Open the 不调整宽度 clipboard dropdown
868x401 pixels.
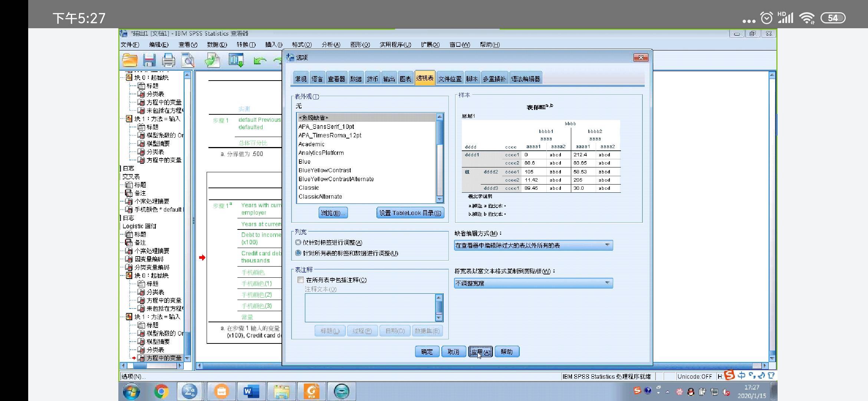pos(533,283)
